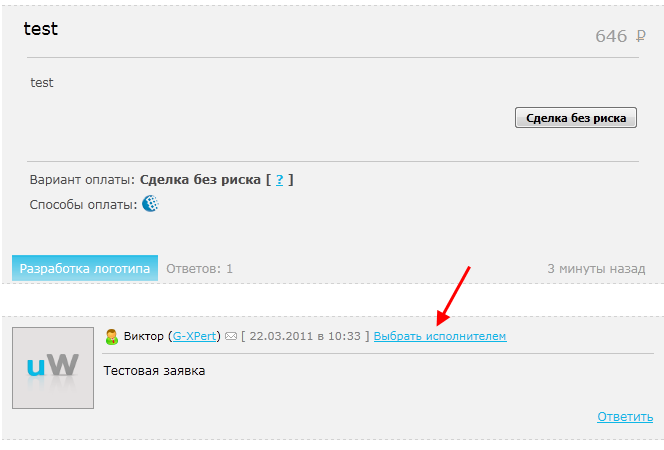Open the question mark help link

coord(280,180)
